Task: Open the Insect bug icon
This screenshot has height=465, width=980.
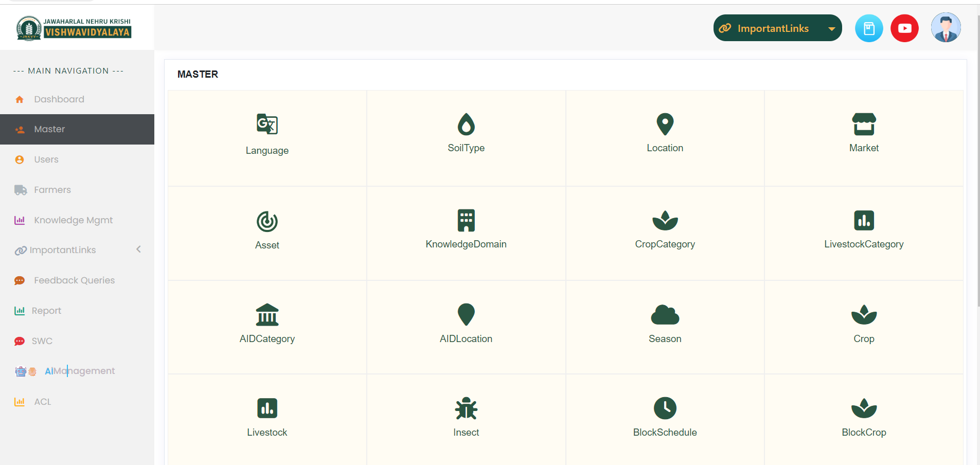Action: tap(466, 408)
